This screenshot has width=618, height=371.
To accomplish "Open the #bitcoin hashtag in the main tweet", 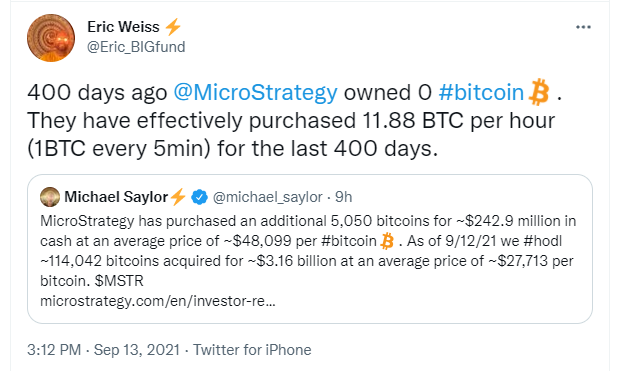I will tap(481, 93).
